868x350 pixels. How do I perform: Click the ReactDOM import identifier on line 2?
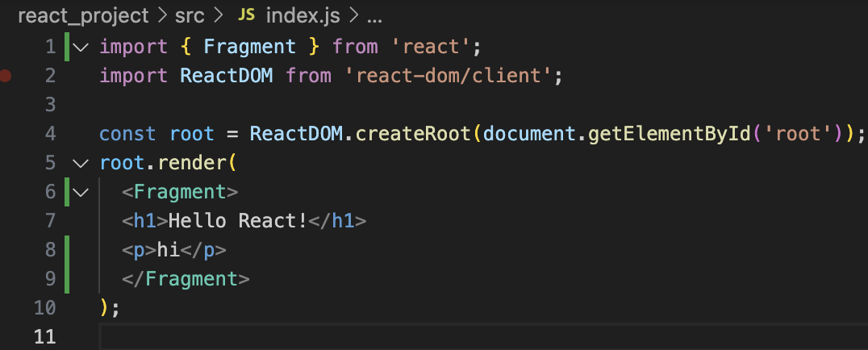pyautogui.click(x=227, y=76)
